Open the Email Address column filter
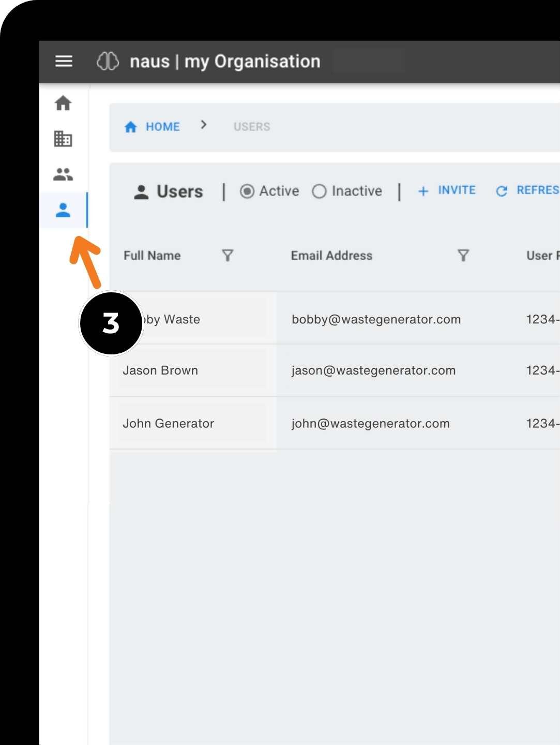560x745 pixels. click(463, 255)
